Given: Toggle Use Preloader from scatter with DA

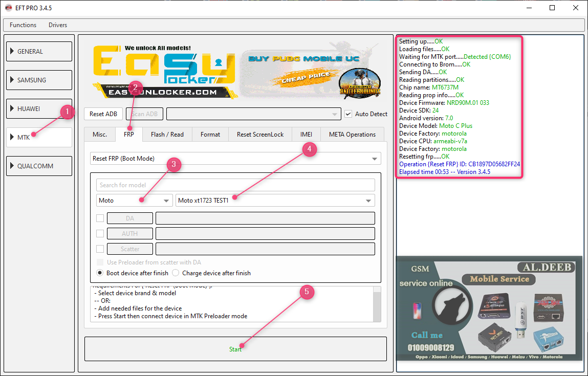Looking at the screenshot, I should click(100, 262).
